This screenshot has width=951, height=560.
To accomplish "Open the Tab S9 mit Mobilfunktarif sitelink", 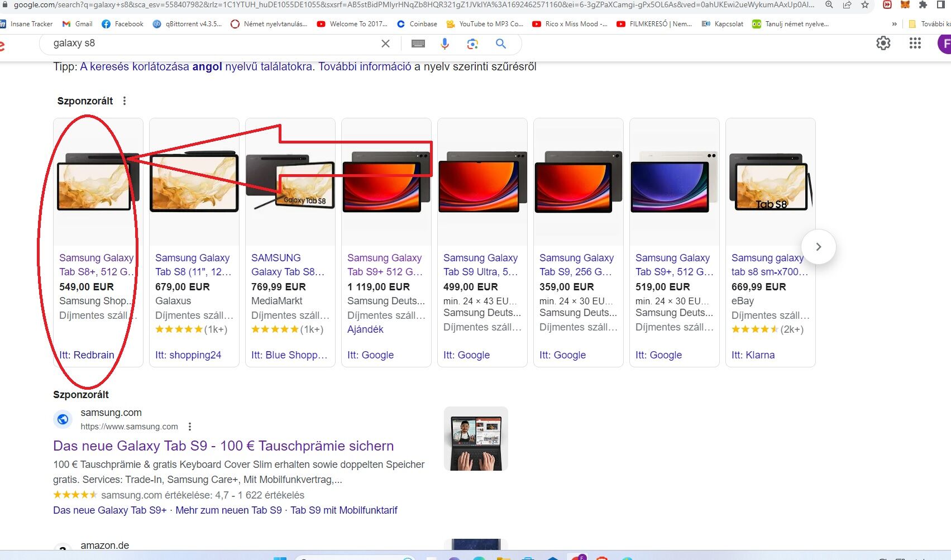I will point(344,510).
